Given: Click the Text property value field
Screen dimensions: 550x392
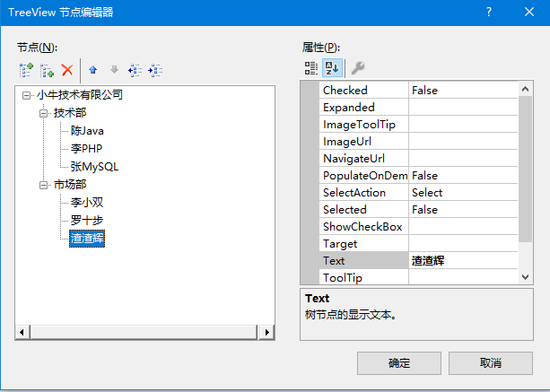Looking at the screenshot, I should [x=462, y=261].
